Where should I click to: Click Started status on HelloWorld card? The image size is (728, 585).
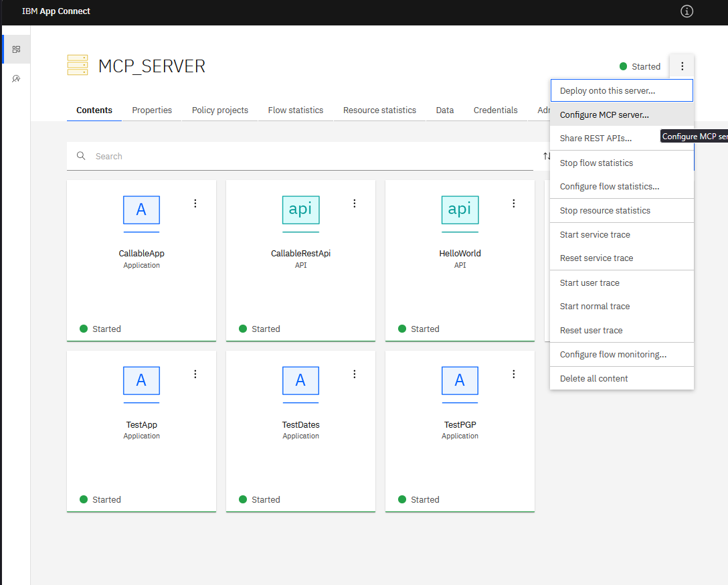[419, 329]
